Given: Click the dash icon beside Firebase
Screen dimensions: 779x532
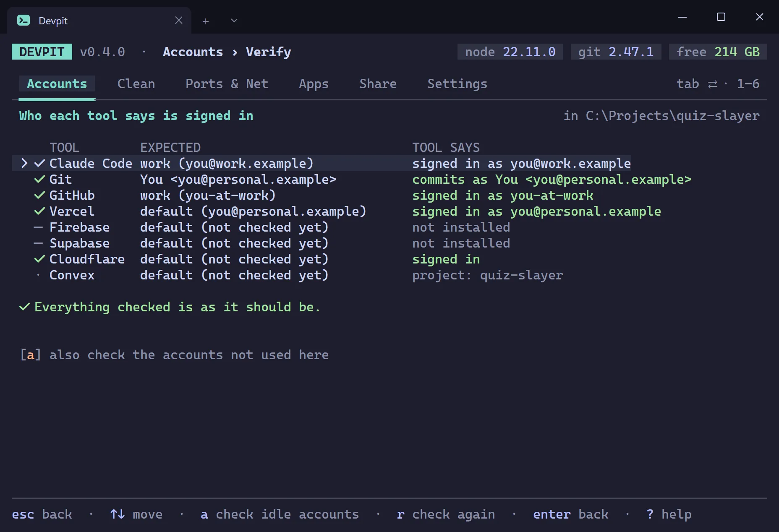Looking at the screenshot, I should pyautogui.click(x=38, y=227).
